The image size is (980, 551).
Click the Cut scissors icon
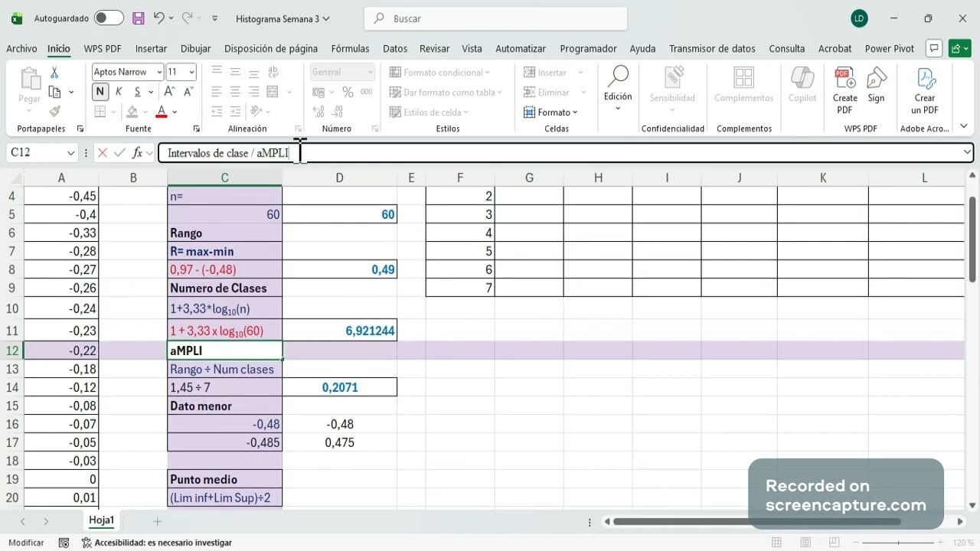click(54, 72)
